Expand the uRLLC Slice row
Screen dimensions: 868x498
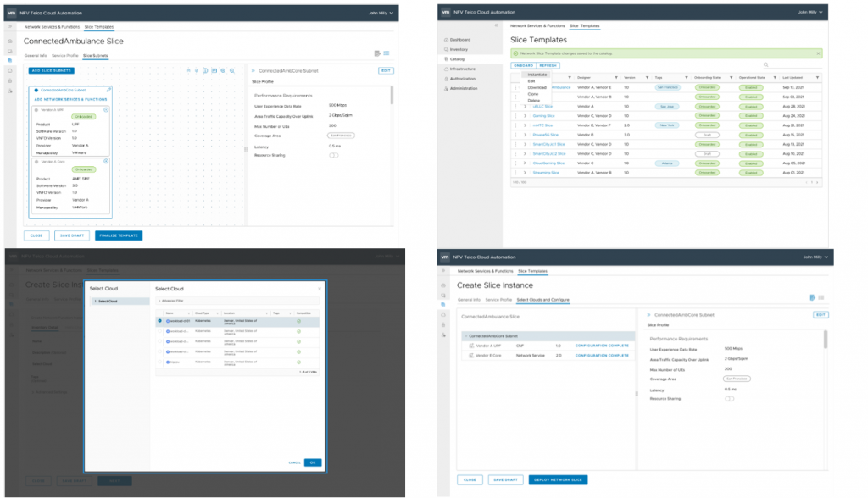(x=525, y=106)
